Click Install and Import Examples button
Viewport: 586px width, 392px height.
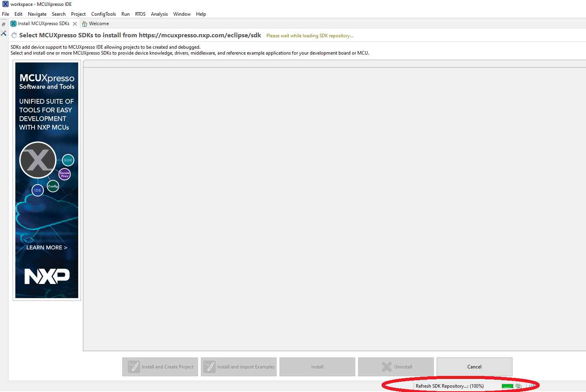239,367
